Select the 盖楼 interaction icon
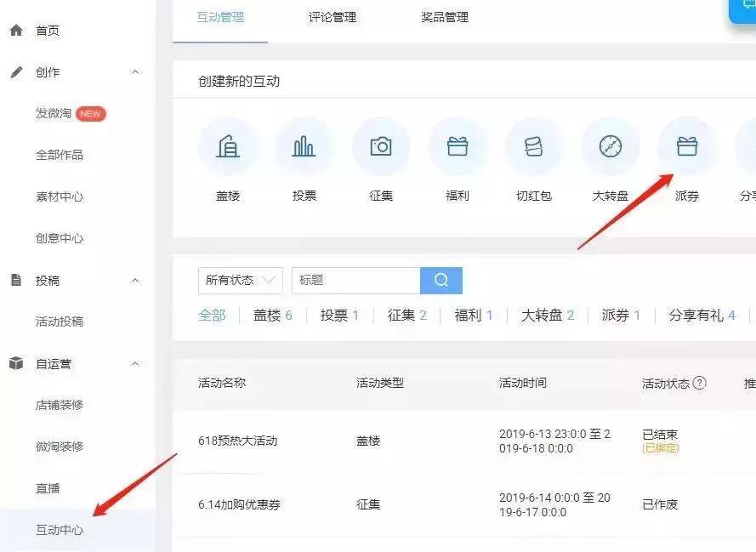 (x=229, y=146)
